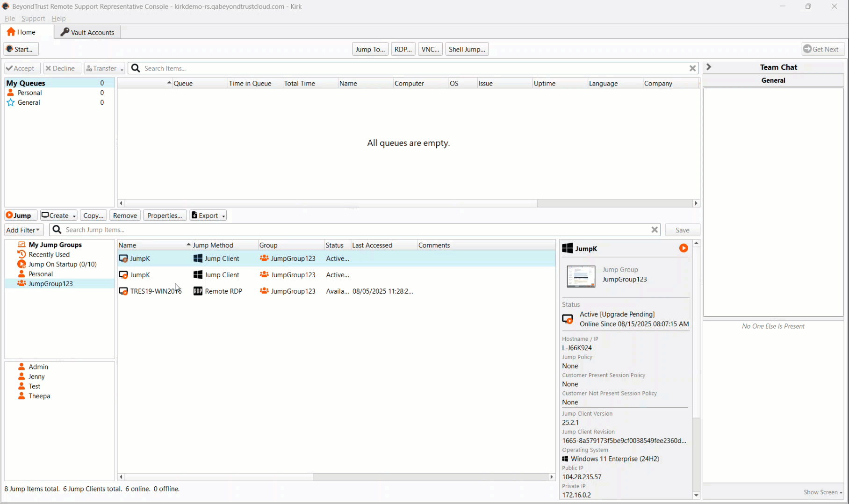Click the JumpK screen thumbnail in details panel
849x504 pixels.
pos(581,276)
